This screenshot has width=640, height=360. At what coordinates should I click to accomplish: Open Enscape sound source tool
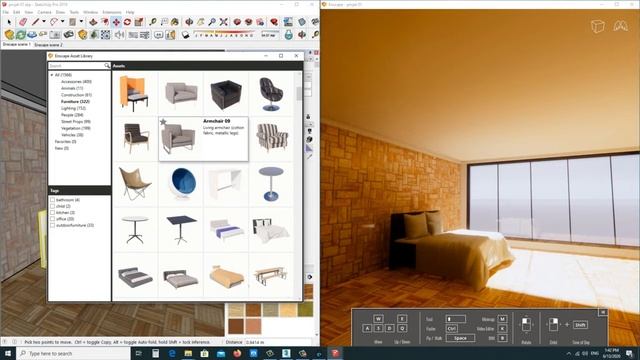120,35
